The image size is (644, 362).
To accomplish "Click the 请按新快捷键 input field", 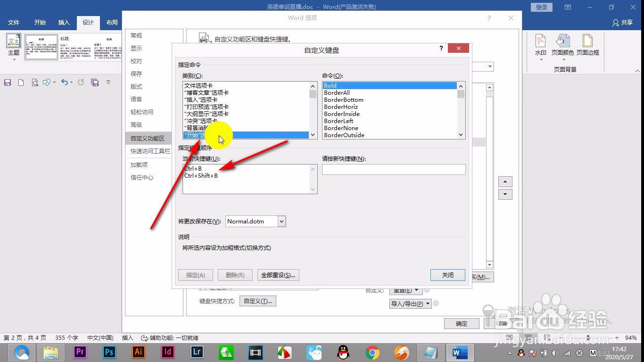I will coord(394,169).
